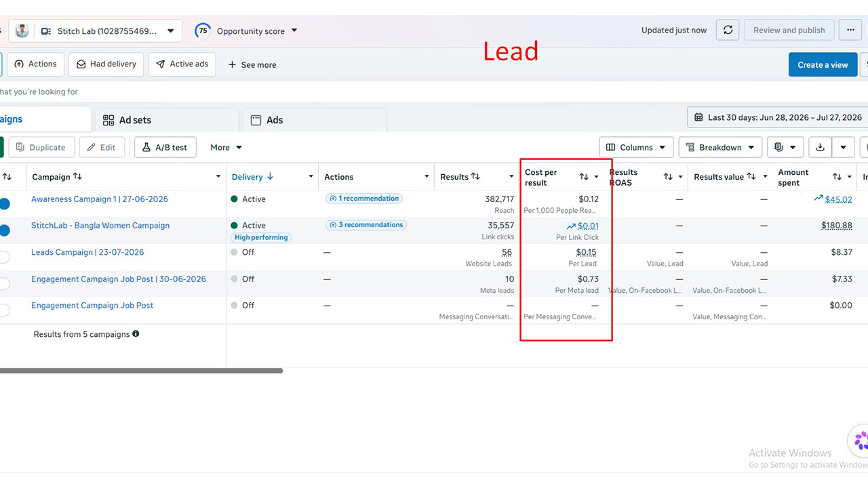
Task: Apply the Had delivery filter chip
Action: (x=106, y=64)
